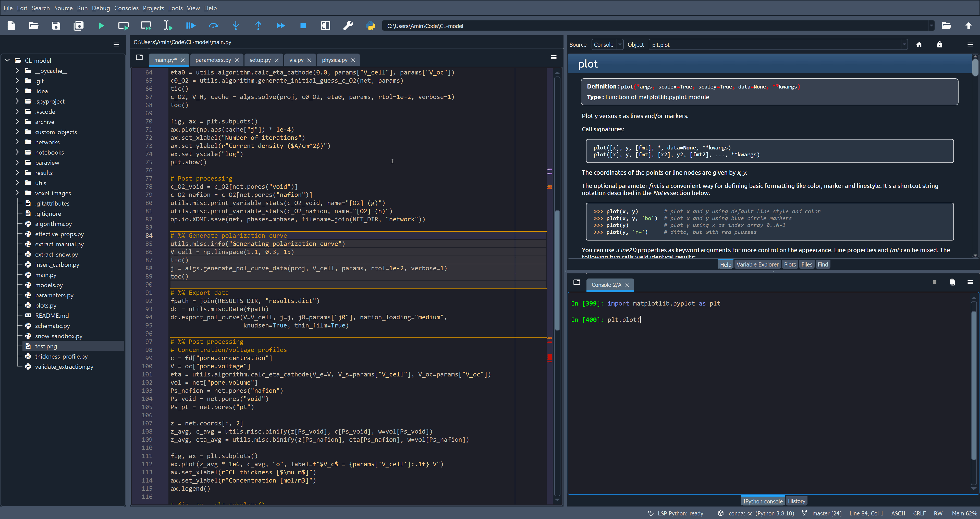This screenshot has height=519, width=980.
Task: Step into the next function call
Action: (236, 26)
